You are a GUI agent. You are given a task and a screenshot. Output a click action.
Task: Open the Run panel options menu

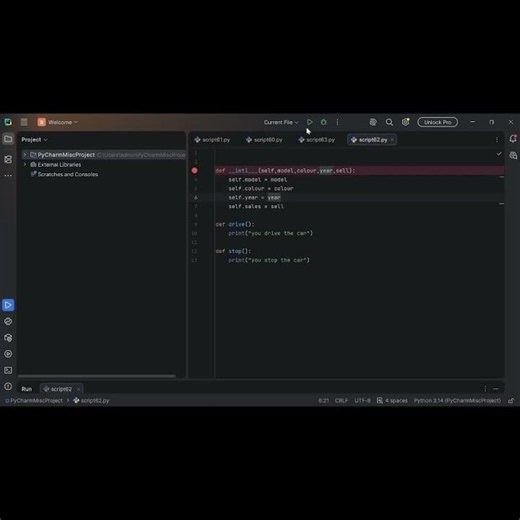pos(485,389)
